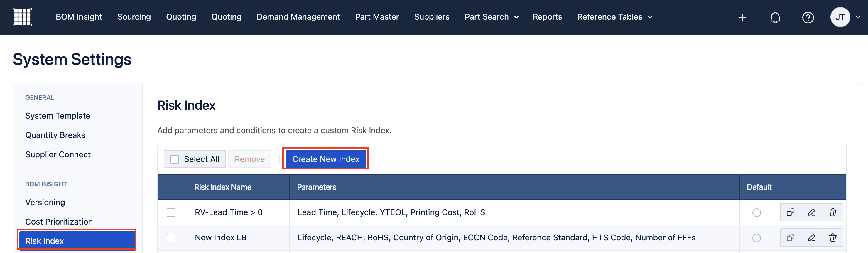
Task: Expand the Reference Tables dropdown
Action: (x=615, y=17)
